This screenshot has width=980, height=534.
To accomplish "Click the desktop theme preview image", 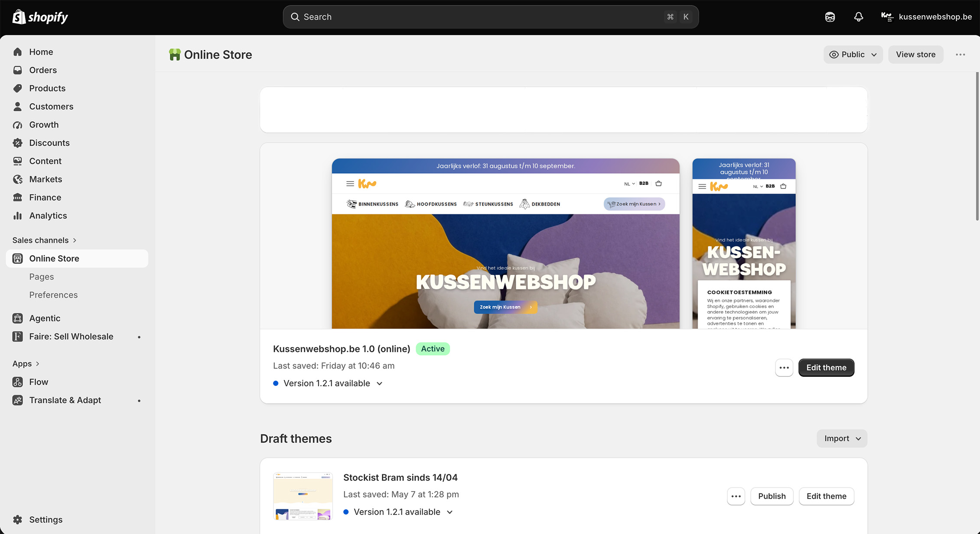I will (505, 243).
